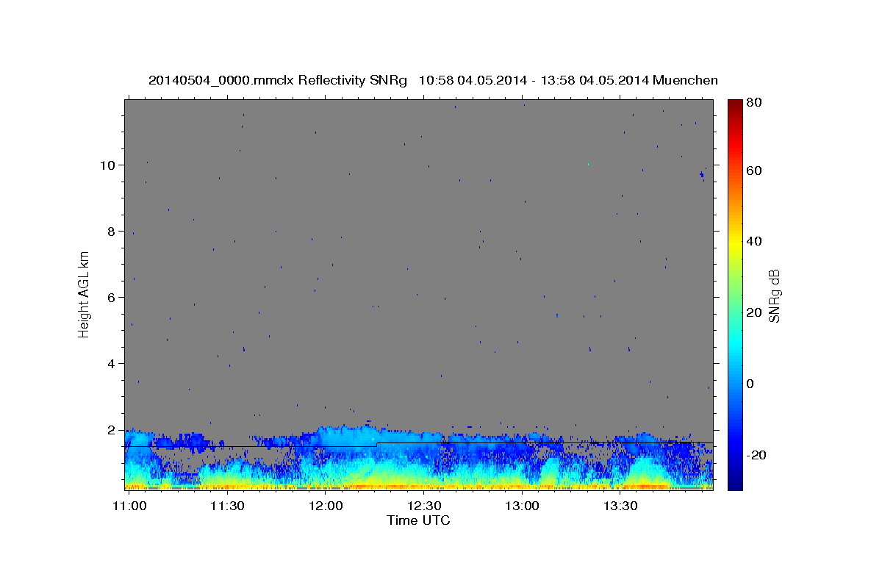Click the 13:00 time tick label
The image size is (882, 588).
tap(522, 506)
